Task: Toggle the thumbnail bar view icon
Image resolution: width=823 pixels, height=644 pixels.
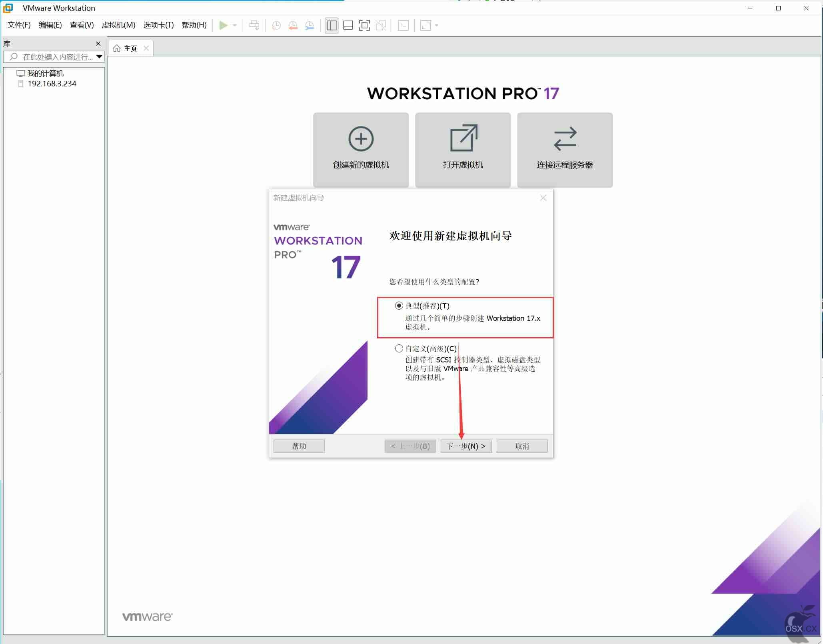Action: 348,26
